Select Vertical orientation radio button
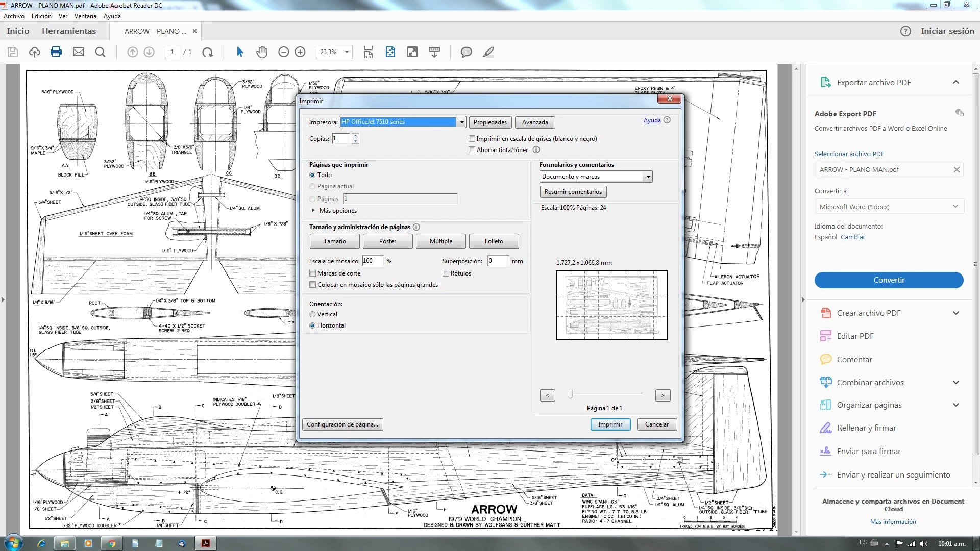Image resolution: width=980 pixels, height=551 pixels. click(x=312, y=314)
